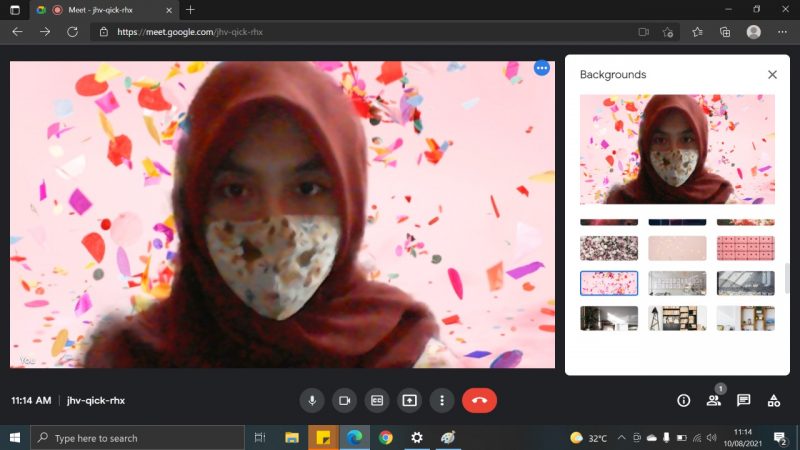Click the browser address bar URL
This screenshot has height=450, width=800.
click(190, 32)
